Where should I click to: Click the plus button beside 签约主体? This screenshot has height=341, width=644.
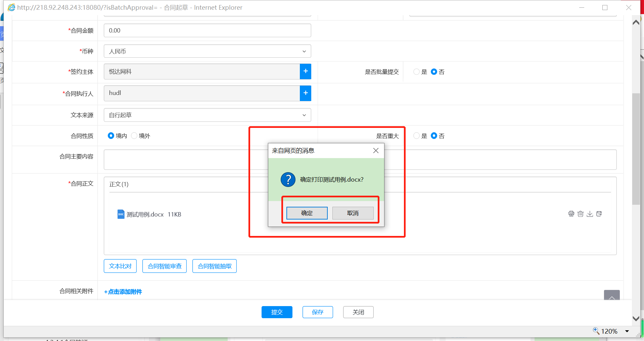(306, 71)
